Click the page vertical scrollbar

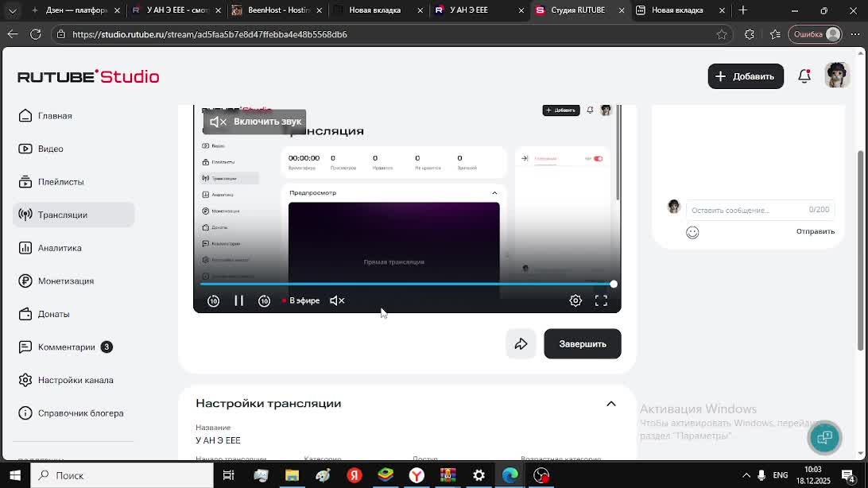[x=860, y=250]
